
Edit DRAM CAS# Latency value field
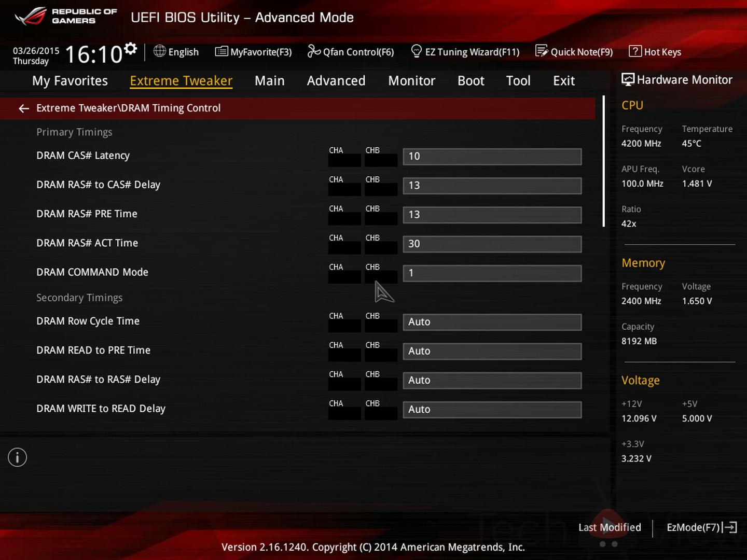pos(492,157)
